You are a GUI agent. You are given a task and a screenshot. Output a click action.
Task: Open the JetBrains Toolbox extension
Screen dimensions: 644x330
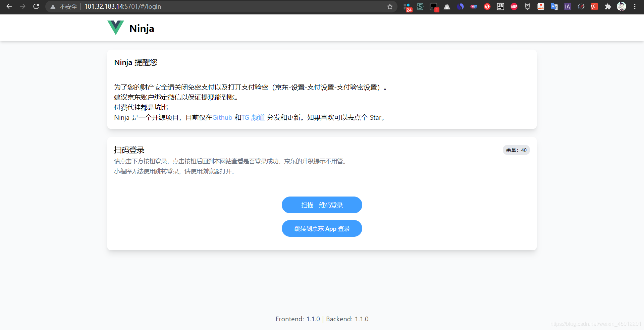500,6
